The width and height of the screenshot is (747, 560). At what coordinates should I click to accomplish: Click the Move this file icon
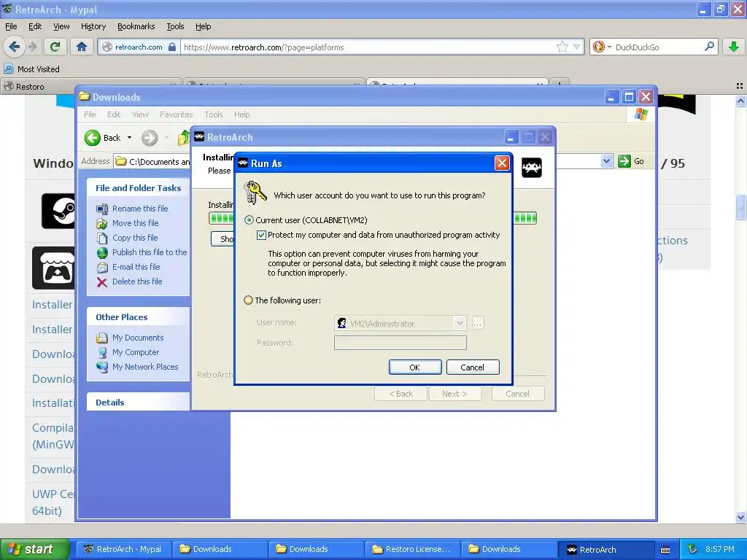coord(102,223)
